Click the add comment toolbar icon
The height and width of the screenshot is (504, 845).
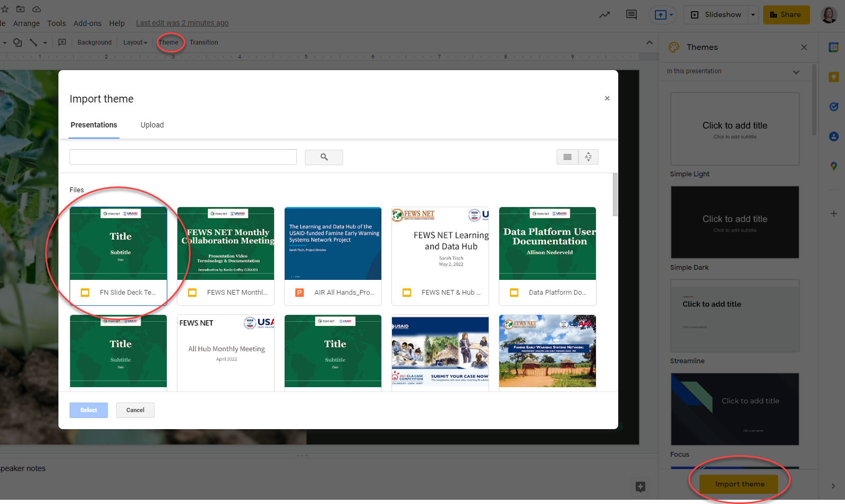(x=62, y=42)
